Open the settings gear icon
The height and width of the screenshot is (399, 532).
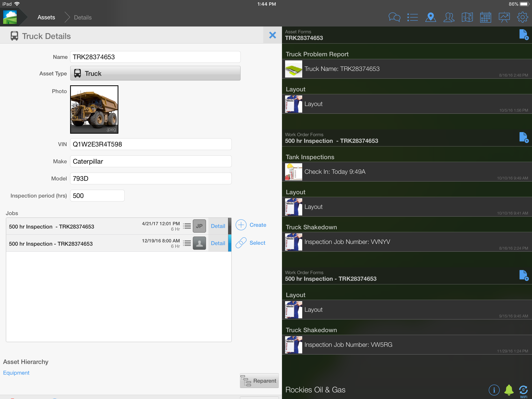pyautogui.click(x=522, y=17)
